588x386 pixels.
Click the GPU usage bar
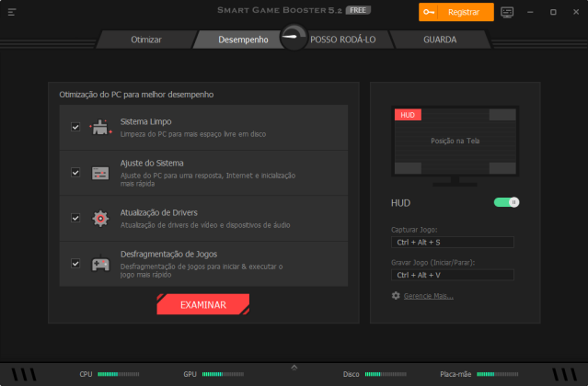click(223, 374)
